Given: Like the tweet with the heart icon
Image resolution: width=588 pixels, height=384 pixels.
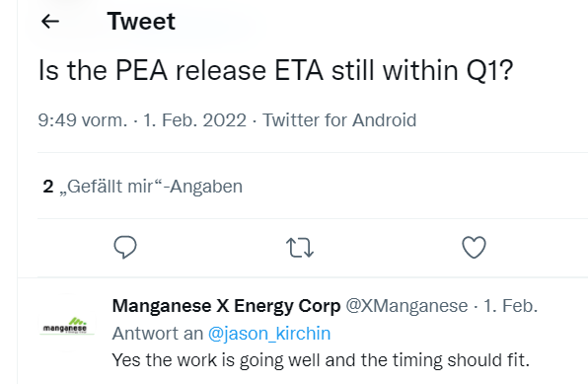Looking at the screenshot, I should (474, 248).
